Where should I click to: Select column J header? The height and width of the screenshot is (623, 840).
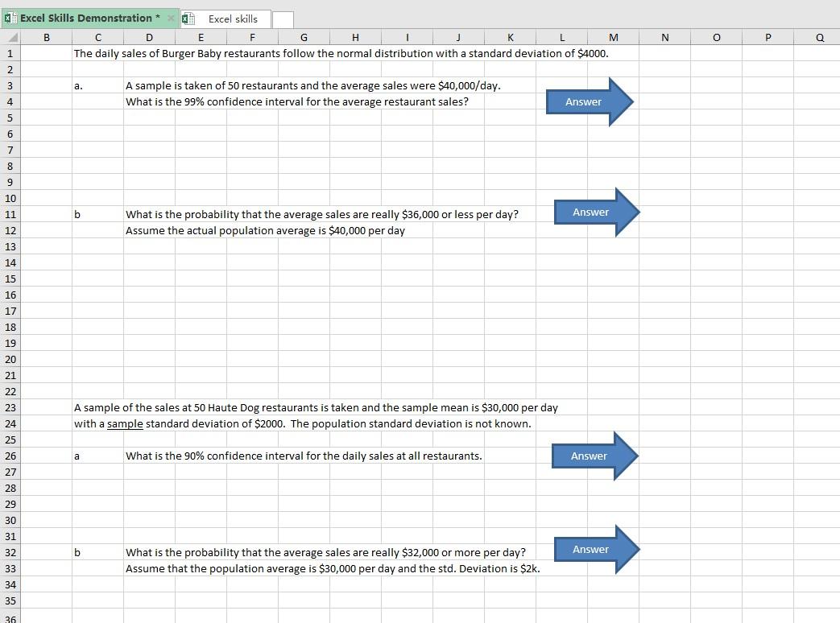458,38
